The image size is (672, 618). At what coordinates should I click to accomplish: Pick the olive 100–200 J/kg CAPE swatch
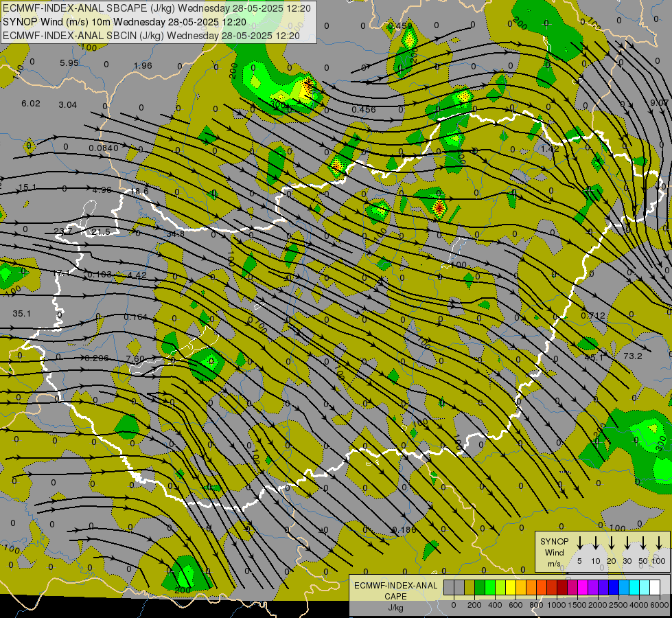[x=470, y=587]
